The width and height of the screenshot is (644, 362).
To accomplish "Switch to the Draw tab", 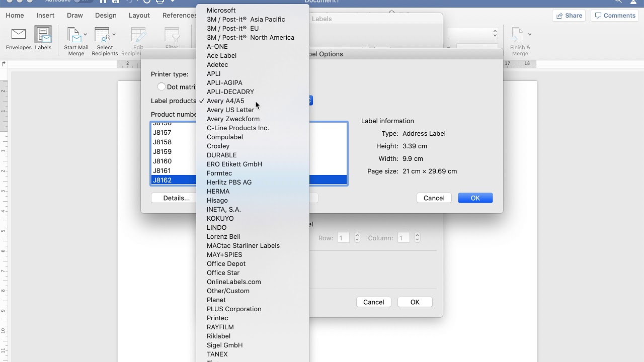I will tap(75, 16).
